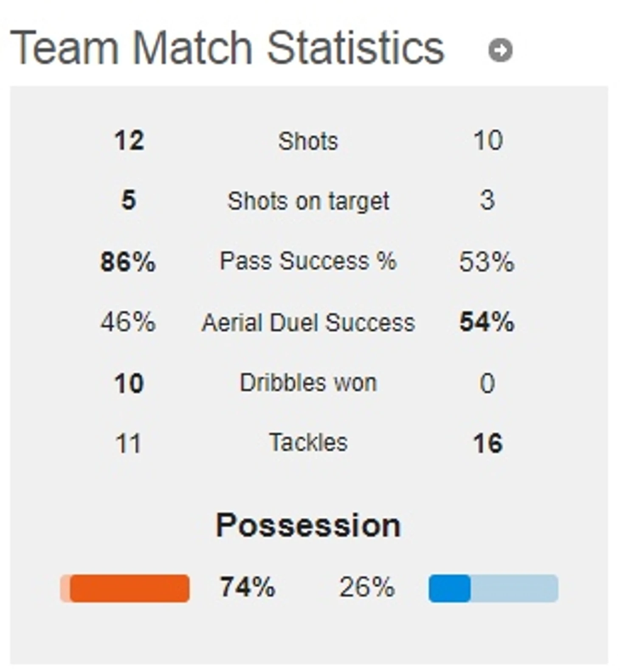
Task: Click the Aerial Duel Success label
Action: pos(308,322)
